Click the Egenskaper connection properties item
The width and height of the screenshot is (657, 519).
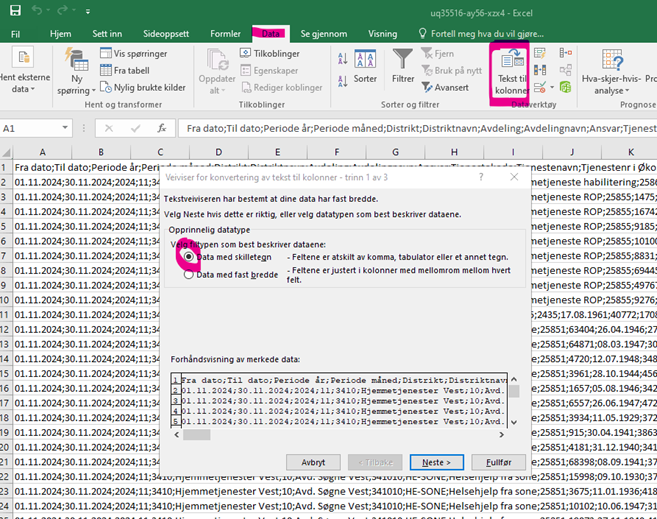pos(269,70)
